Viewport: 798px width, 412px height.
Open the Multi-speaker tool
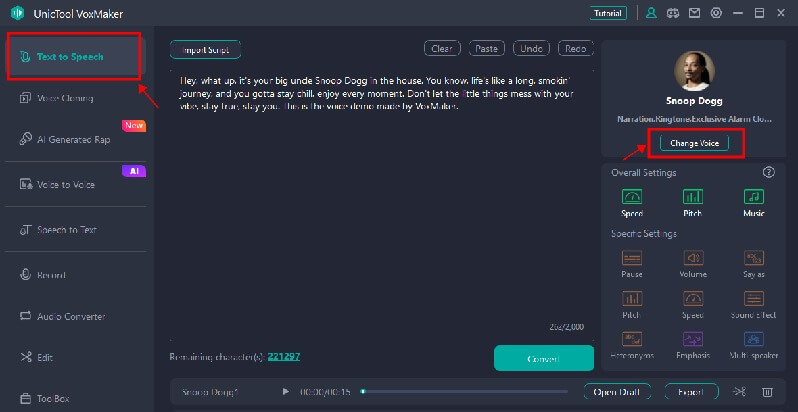(754, 345)
